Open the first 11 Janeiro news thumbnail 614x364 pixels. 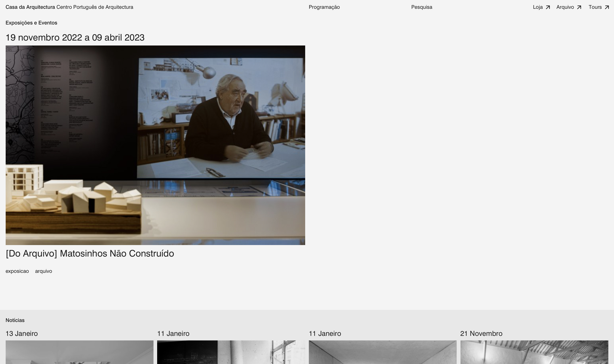coord(231,352)
